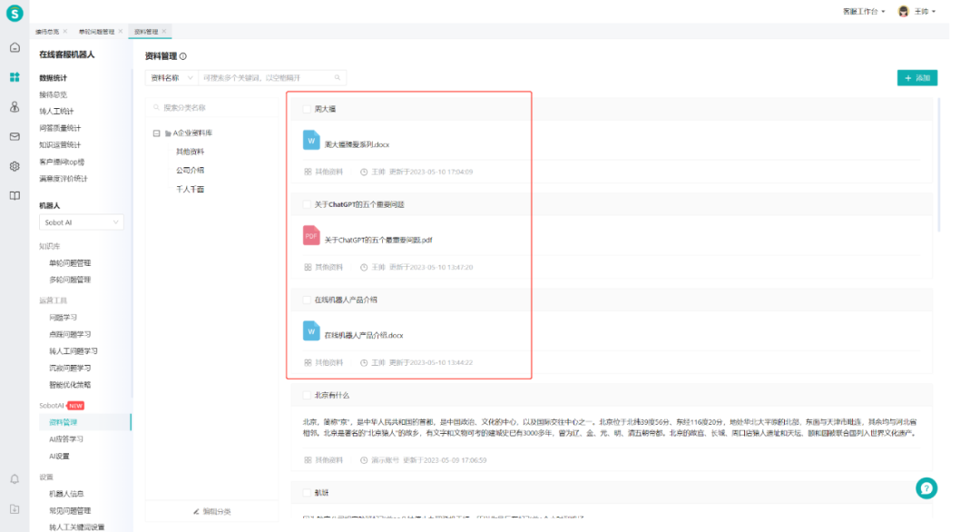This screenshot has width=980, height=532.
Task: Tick the checkbox for 凯妖 entry
Action: (x=307, y=493)
